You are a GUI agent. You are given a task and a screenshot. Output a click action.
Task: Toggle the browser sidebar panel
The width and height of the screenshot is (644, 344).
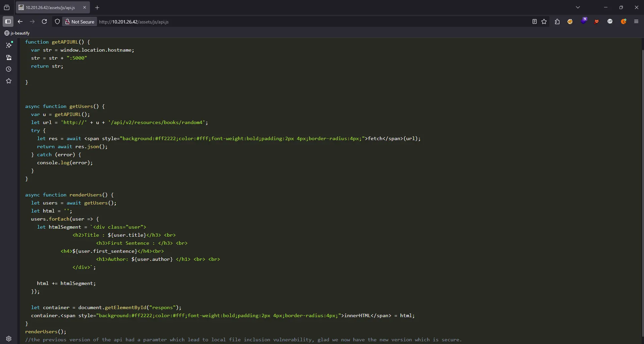click(x=8, y=21)
